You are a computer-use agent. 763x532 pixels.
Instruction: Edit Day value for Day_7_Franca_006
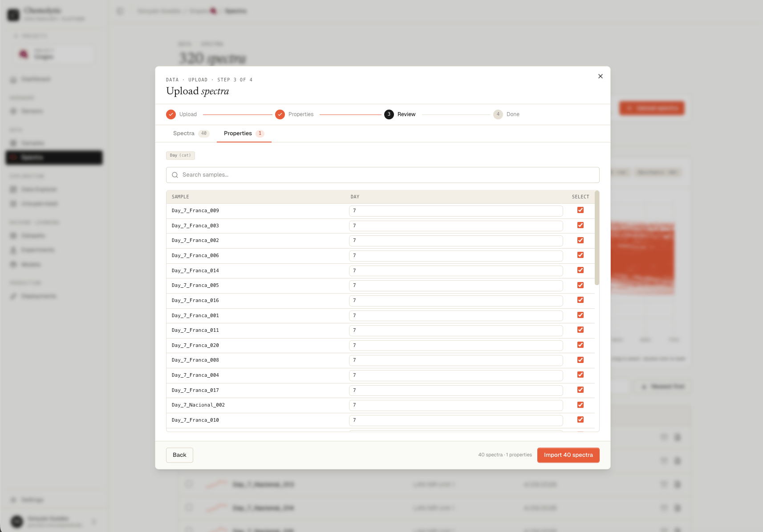point(456,256)
